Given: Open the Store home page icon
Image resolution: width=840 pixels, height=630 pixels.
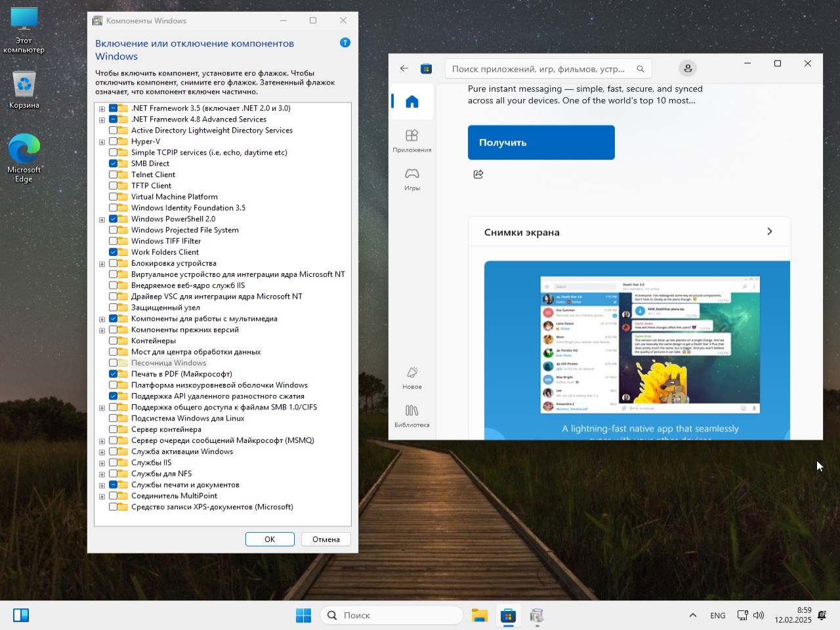Looking at the screenshot, I should point(411,102).
